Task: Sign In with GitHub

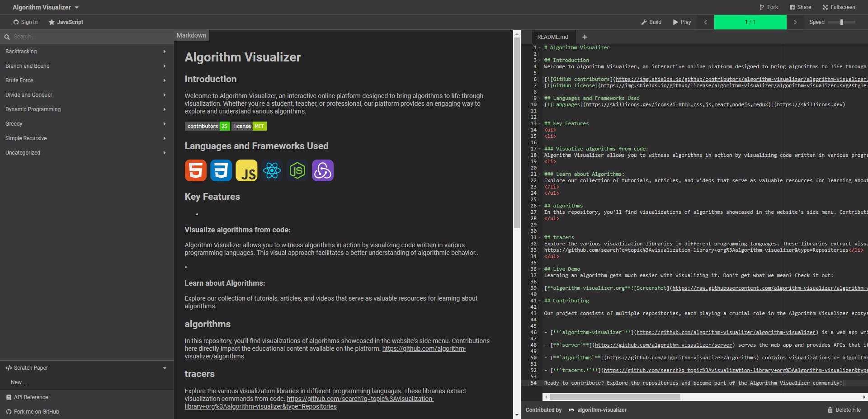Action: tap(25, 22)
